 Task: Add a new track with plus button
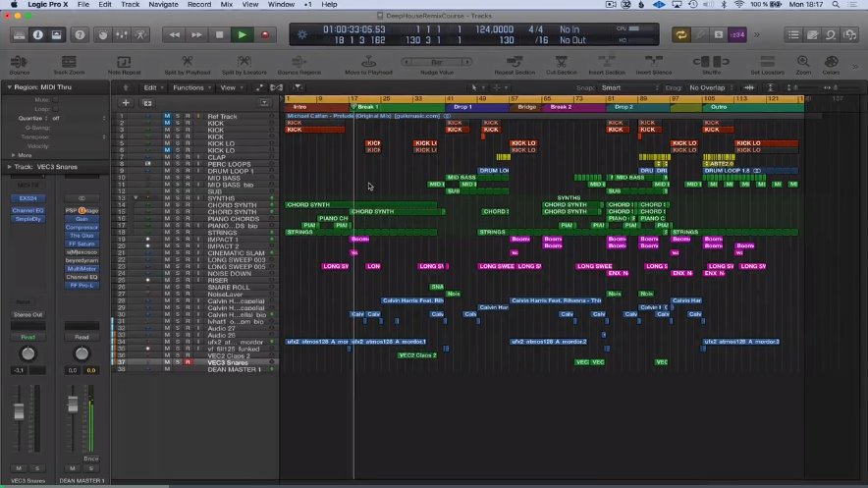(126, 103)
